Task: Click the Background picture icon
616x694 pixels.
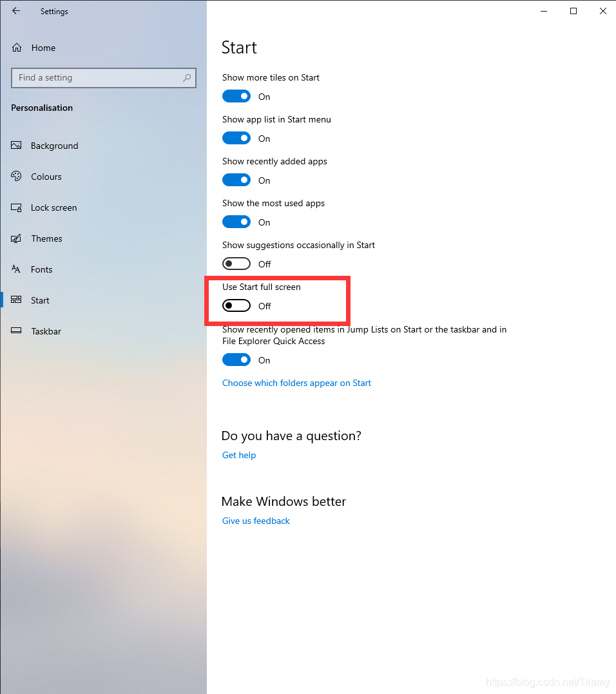Action: (x=16, y=145)
